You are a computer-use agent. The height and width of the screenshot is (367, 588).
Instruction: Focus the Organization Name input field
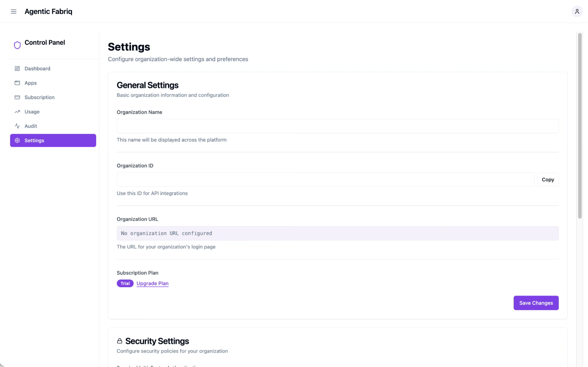[337, 126]
